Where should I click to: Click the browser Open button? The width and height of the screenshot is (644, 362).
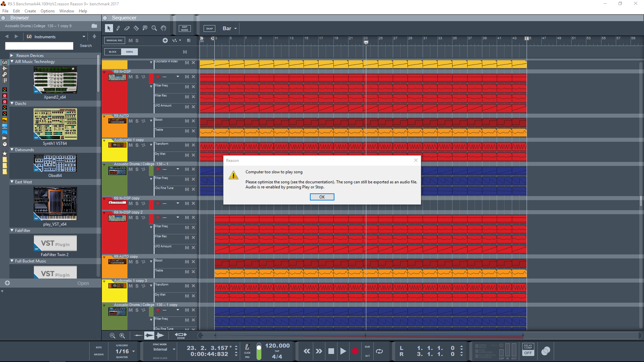click(83, 283)
